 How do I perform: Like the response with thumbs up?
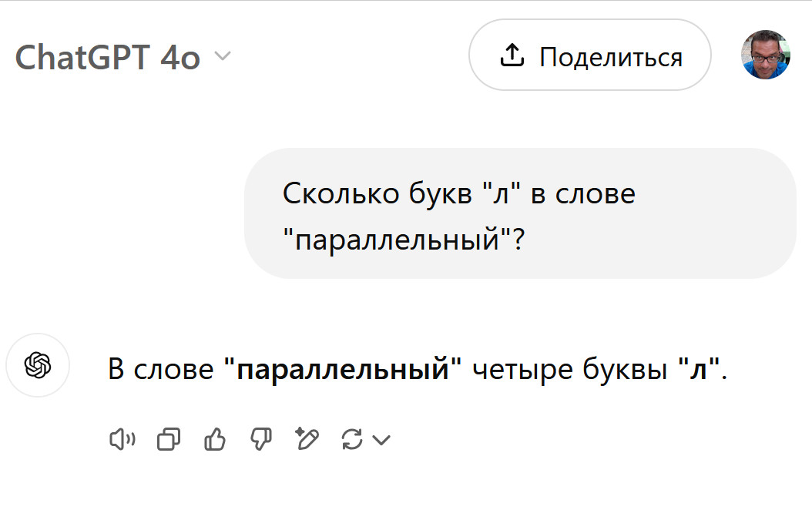[x=214, y=440]
